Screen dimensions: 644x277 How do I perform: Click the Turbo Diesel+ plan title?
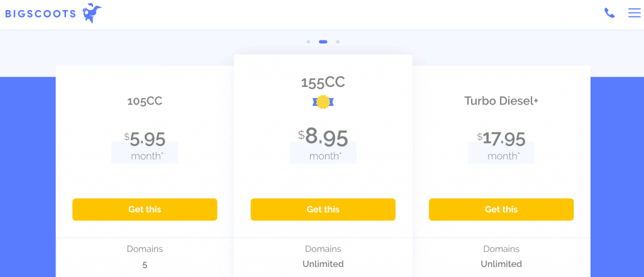[x=501, y=101]
